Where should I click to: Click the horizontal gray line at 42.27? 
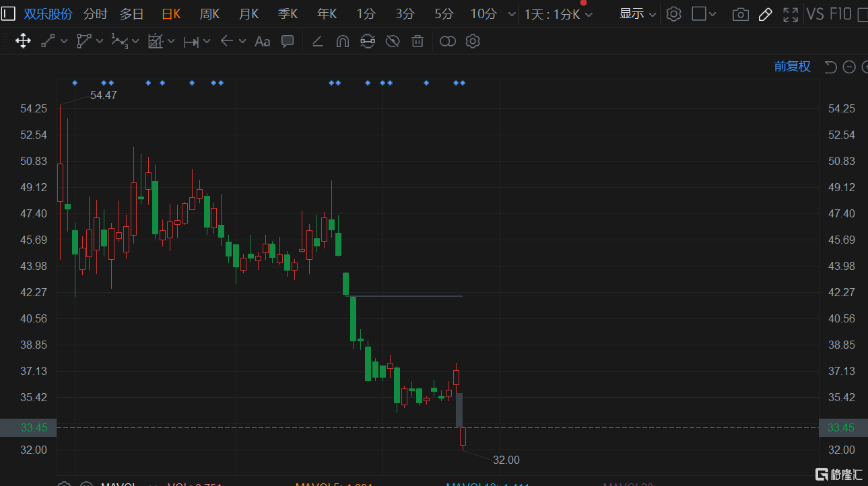404,296
